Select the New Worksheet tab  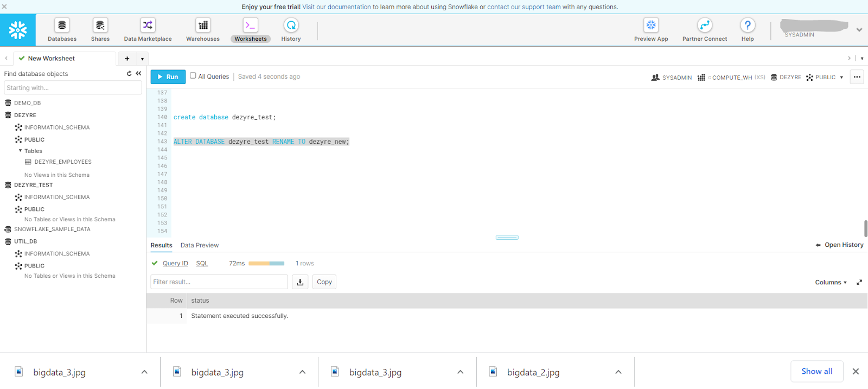(52, 59)
